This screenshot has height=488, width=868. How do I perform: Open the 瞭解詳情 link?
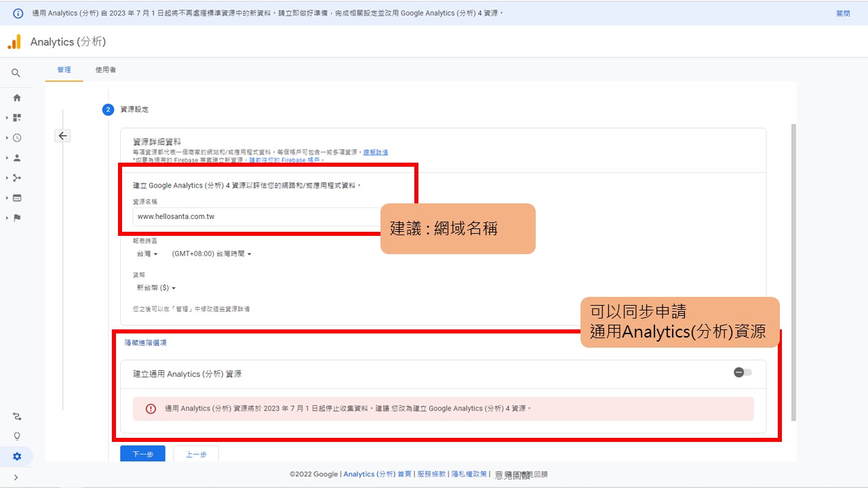tap(376, 152)
